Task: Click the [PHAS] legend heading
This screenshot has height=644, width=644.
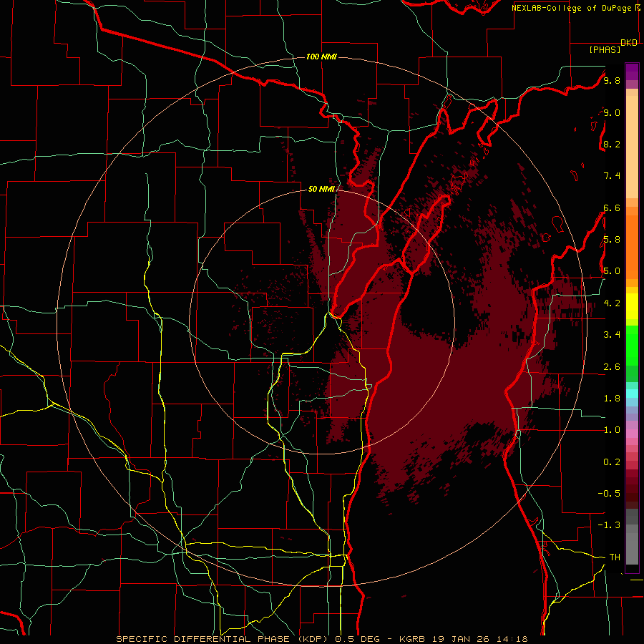Action: coord(605,49)
